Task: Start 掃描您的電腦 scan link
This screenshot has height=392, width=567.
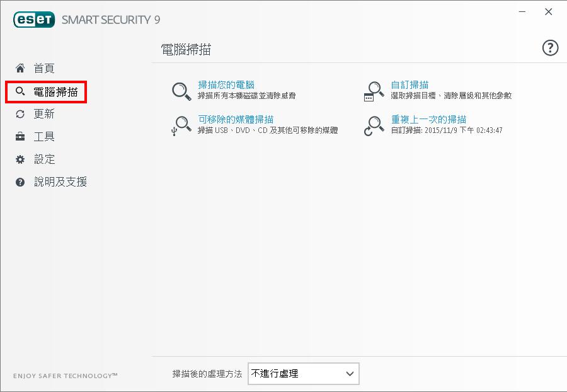Action: click(x=226, y=85)
